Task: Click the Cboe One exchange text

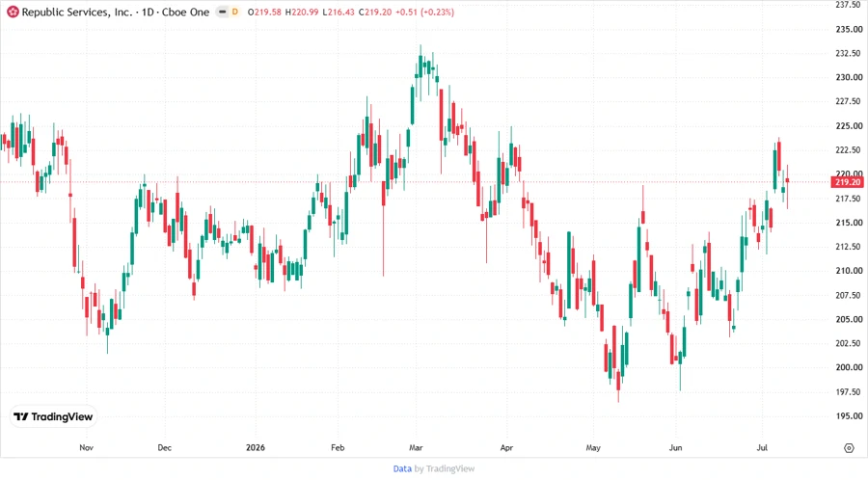Action: (185, 12)
